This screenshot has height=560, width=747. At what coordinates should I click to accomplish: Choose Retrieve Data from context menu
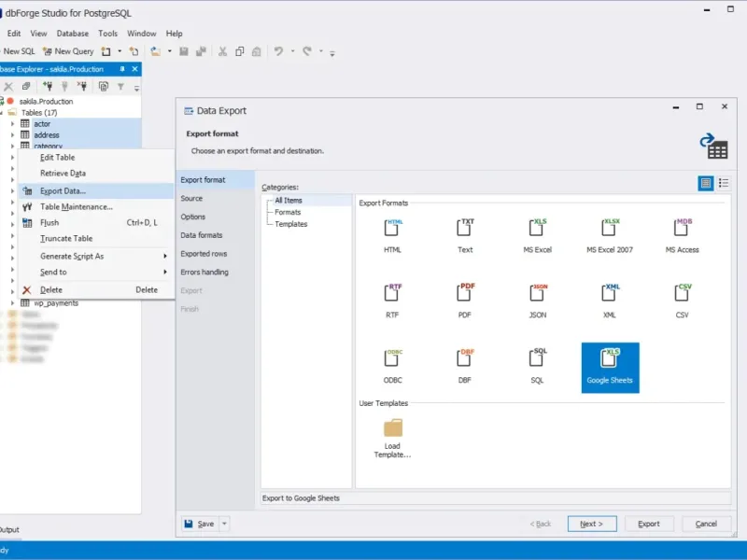click(96, 174)
